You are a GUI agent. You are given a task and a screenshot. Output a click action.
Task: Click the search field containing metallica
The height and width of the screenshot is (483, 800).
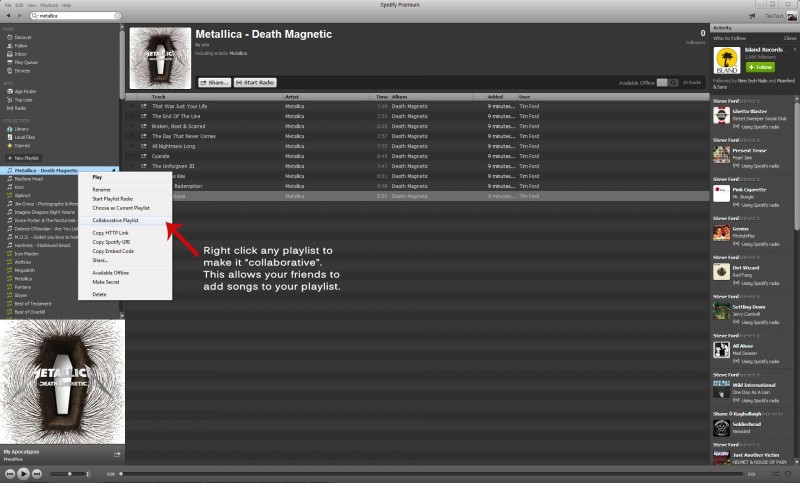coord(75,17)
